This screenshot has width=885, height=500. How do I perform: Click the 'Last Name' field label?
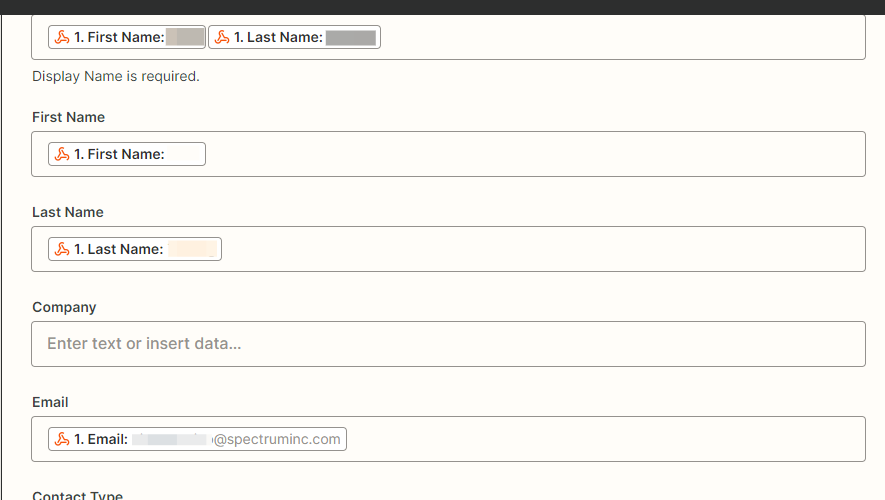[67, 212]
